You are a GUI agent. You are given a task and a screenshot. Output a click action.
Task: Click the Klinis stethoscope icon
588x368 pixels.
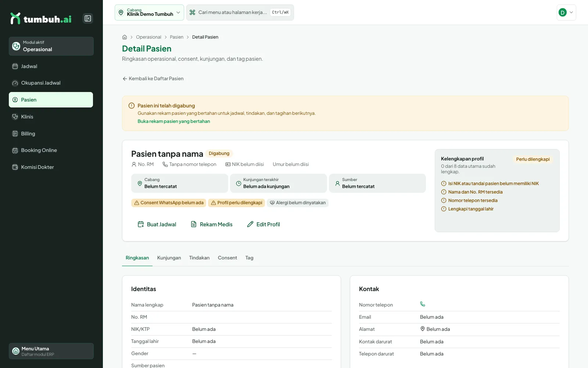click(x=15, y=117)
